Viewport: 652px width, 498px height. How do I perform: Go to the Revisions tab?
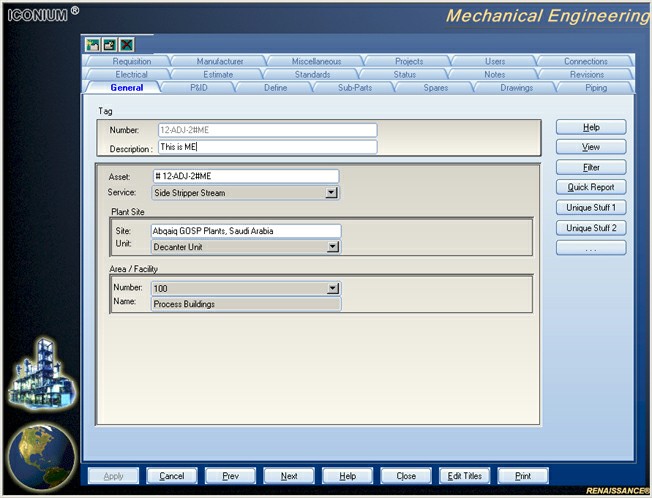pos(587,74)
